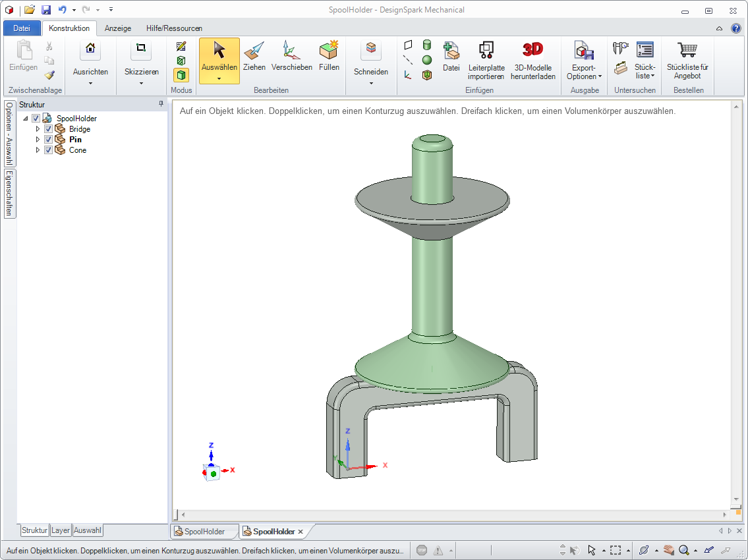Toggle the Pin component checkbox

[x=48, y=140]
